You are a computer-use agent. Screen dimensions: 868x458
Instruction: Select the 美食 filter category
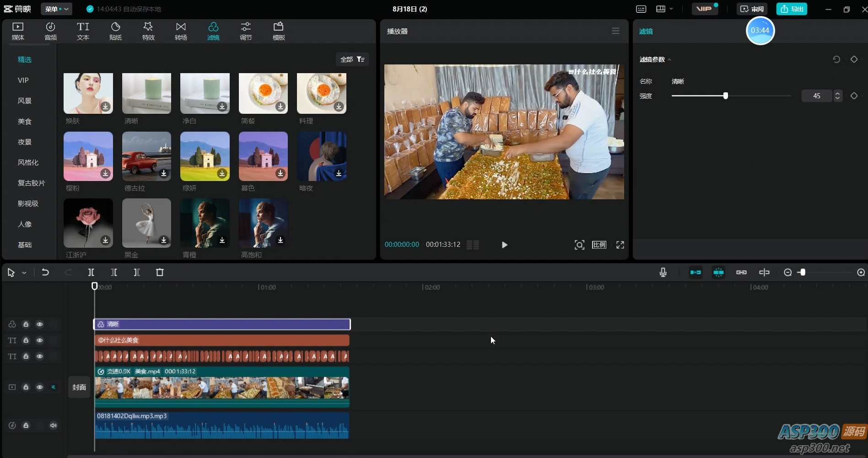pyautogui.click(x=25, y=122)
